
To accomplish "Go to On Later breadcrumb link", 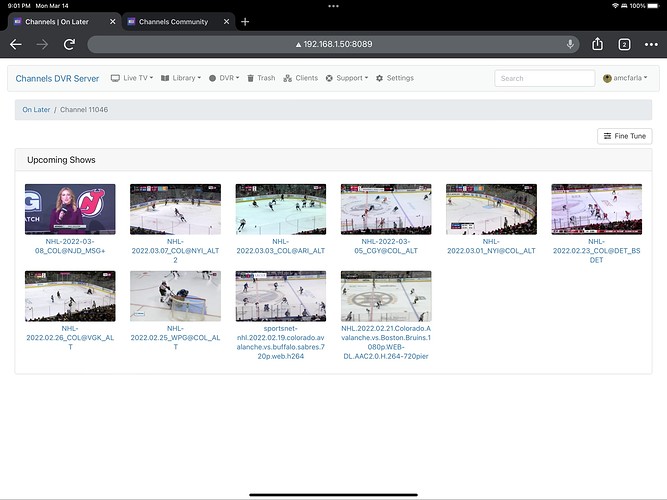I will 35,110.
